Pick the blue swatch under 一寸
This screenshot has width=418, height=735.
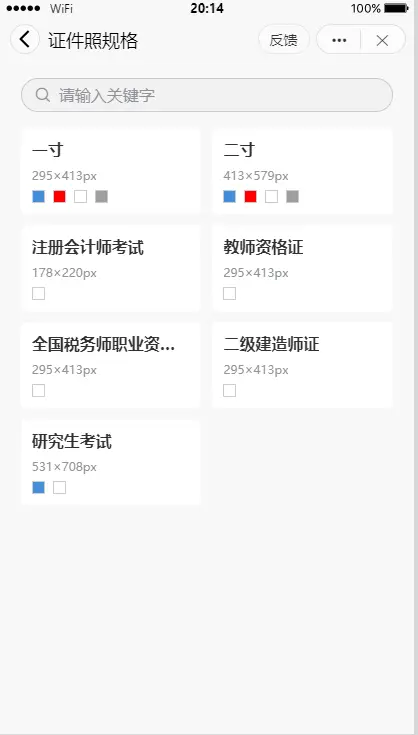click(38, 197)
